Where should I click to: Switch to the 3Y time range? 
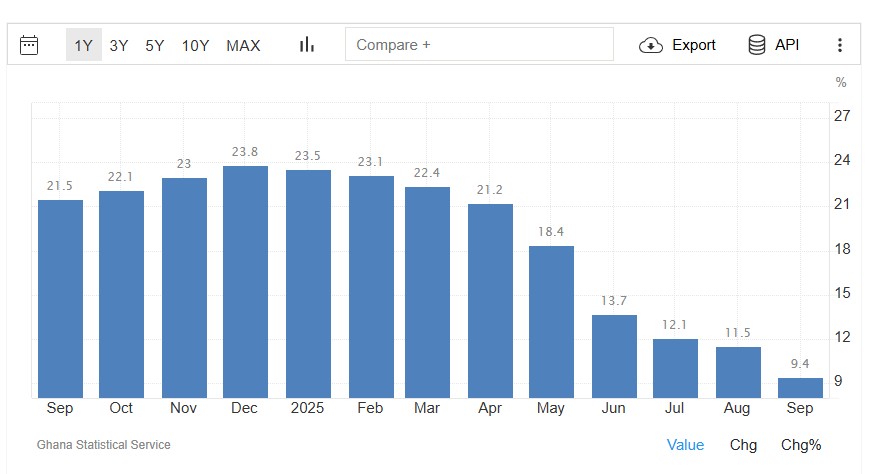click(x=119, y=45)
